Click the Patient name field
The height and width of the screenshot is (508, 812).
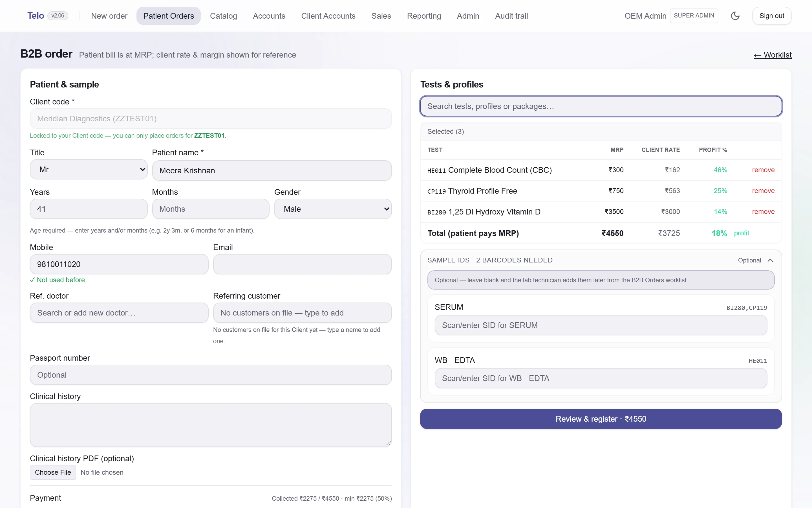click(x=272, y=170)
